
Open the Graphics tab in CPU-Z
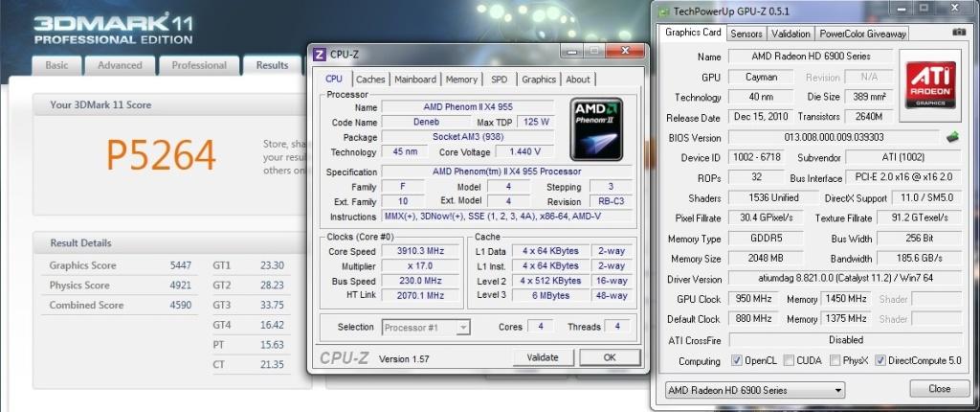[539, 79]
